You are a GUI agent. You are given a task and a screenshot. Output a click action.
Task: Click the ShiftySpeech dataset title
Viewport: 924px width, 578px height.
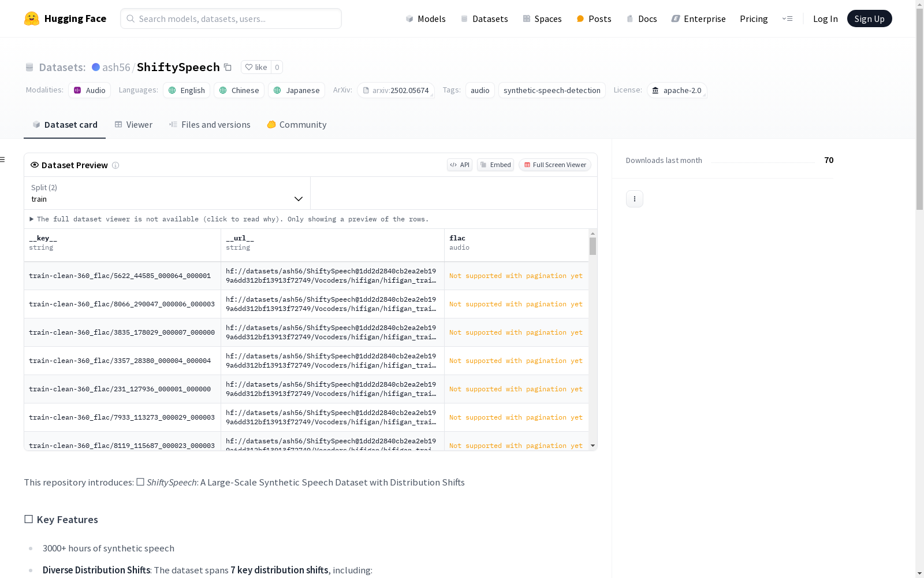(178, 67)
